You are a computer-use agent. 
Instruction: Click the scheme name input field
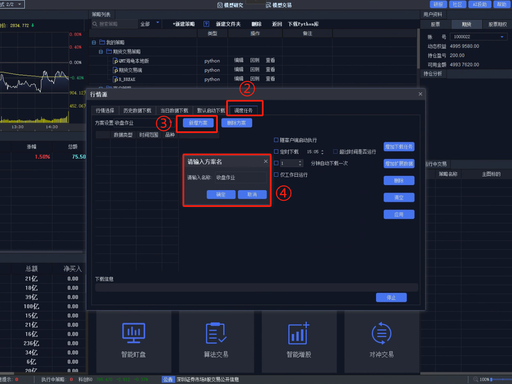coord(241,177)
